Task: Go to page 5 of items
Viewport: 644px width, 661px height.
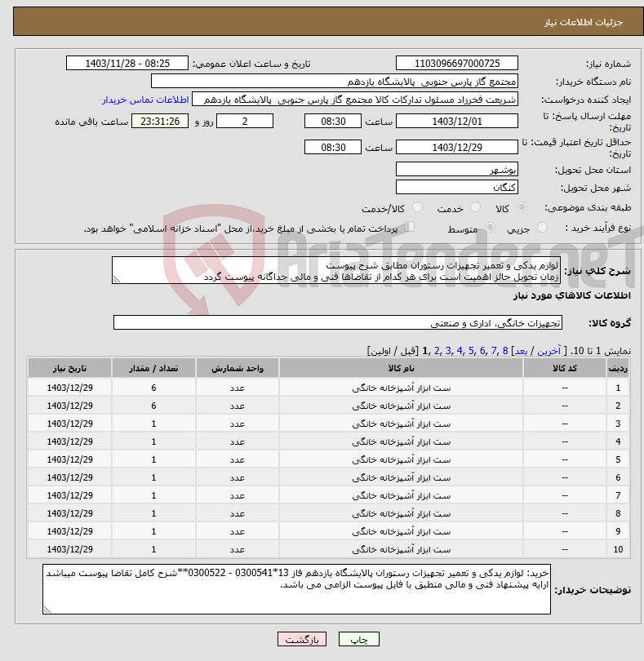Action: pyautogui.click(x=471, y=351)
